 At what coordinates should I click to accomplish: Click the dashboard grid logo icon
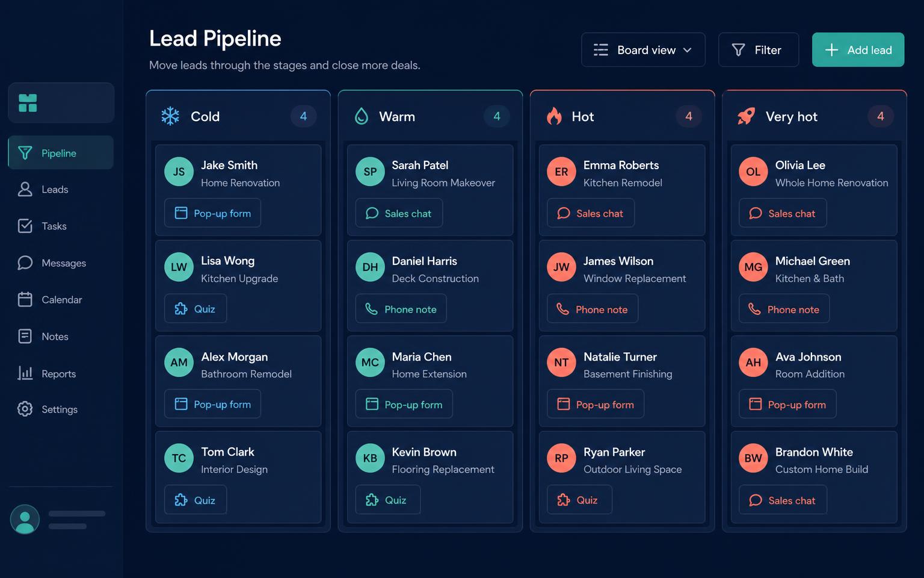[28, 103]
